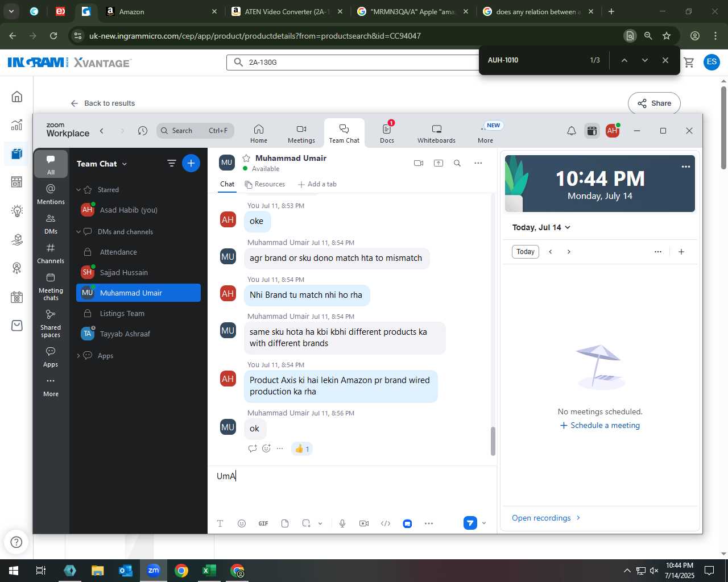Open Zoom history clock icon
The height and width of the screenshot is (582, 728).
143,131
